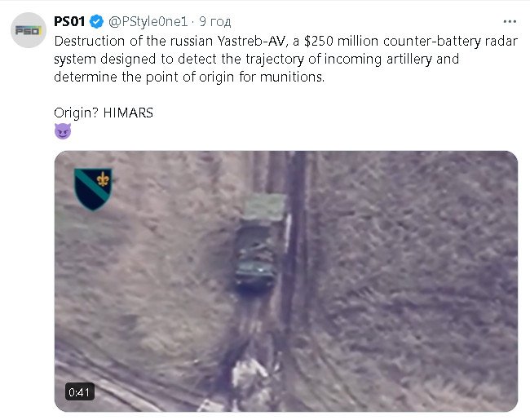
Task: Click the shield emblem in video
Action: [x=93, y=189]
